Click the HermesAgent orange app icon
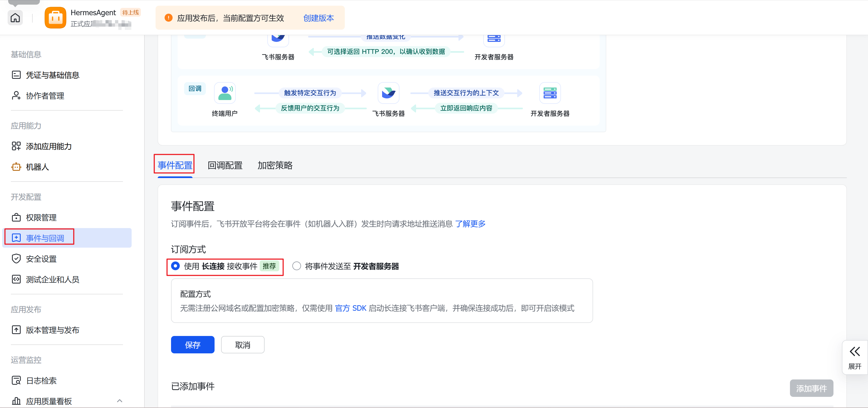This screenshot has width=868, height=408. coord(55,17)
